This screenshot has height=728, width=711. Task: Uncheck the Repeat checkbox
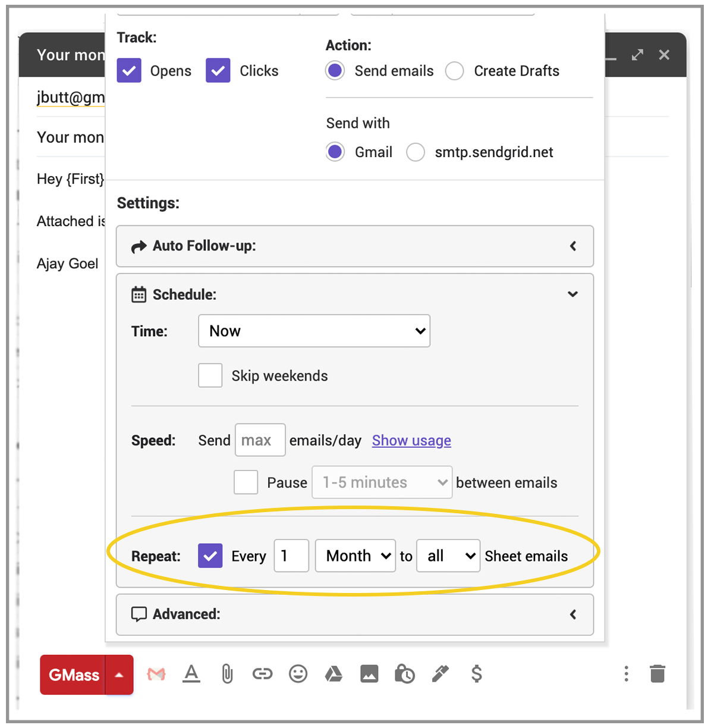(x=210, y=556)
